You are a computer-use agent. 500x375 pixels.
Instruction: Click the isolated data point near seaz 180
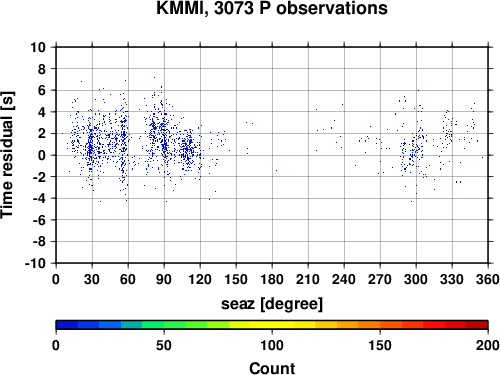(x=276, y=170)
